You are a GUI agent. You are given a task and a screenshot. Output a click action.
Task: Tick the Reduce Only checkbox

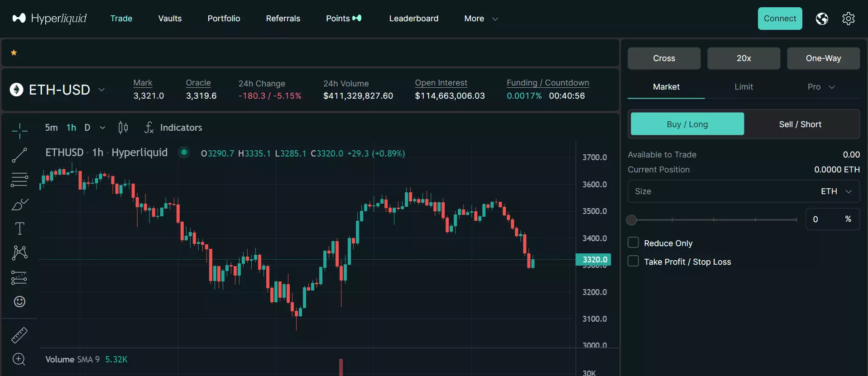click(x=633, y=243)
